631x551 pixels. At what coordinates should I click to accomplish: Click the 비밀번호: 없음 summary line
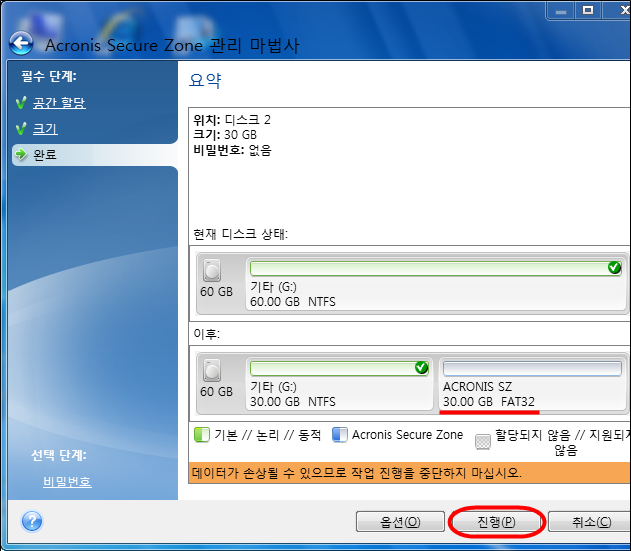pyautogui.click(x=233, y=150)
